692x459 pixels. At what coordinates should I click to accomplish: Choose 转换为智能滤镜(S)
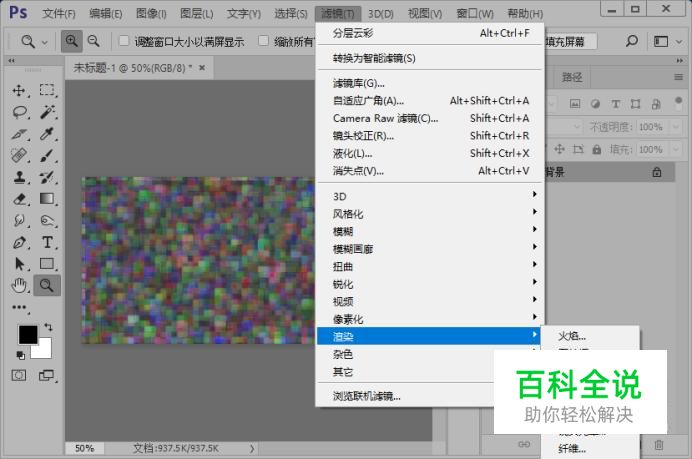430,58
